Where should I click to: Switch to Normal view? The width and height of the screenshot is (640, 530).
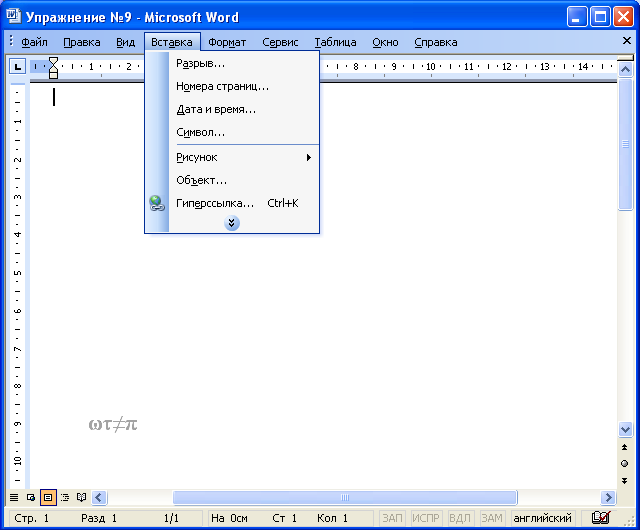(x=14, y=497)
